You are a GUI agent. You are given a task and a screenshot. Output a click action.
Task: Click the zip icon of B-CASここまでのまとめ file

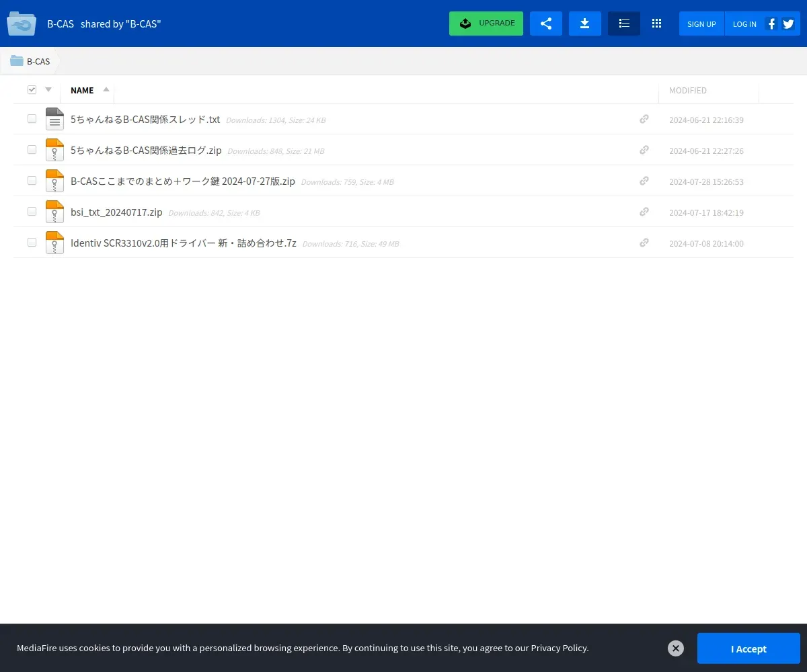pos(54,181)
